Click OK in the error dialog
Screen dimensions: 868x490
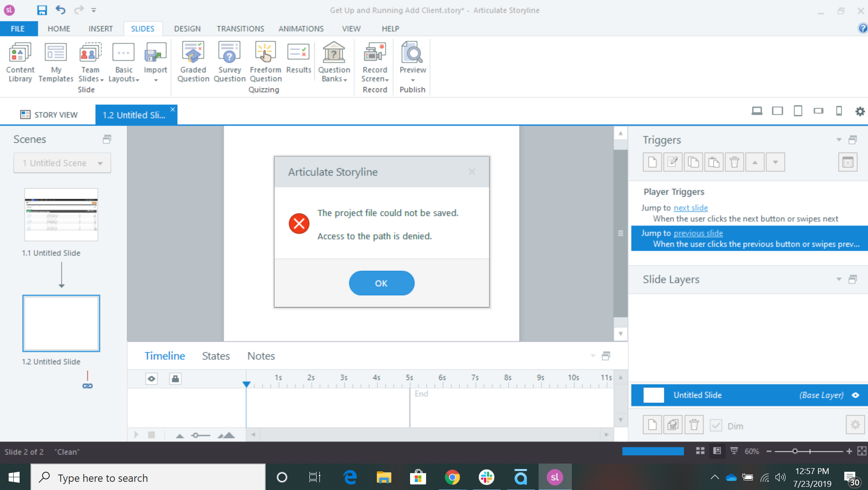pyautogui.click(x=381, y=283)
